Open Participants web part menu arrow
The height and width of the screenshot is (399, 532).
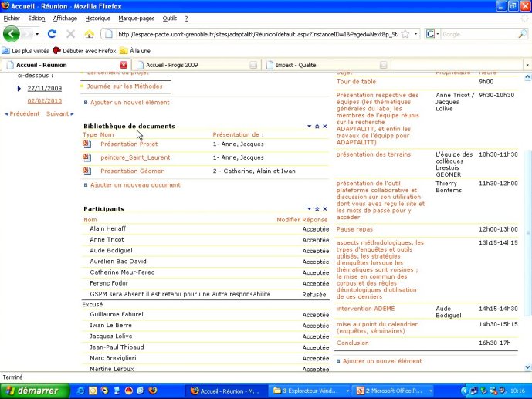pyautogui.click(x=309, y=209)
